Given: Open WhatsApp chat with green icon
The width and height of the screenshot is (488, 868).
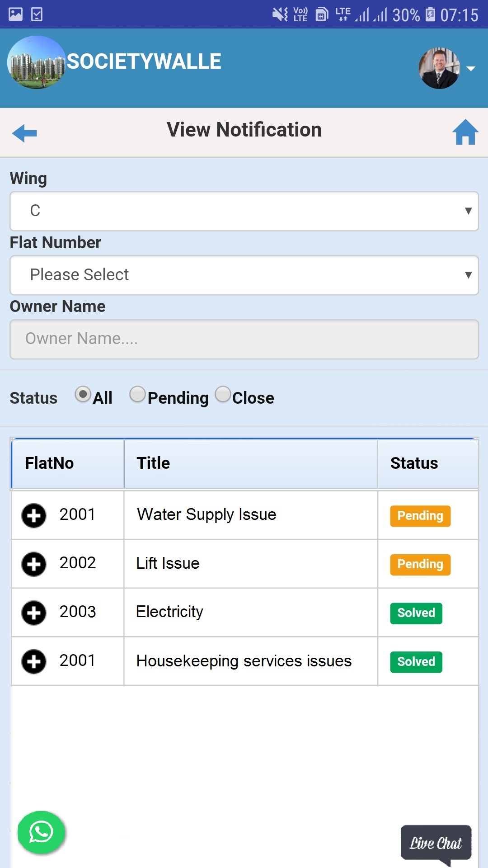Looking at the screenshot, I should 41,832.
